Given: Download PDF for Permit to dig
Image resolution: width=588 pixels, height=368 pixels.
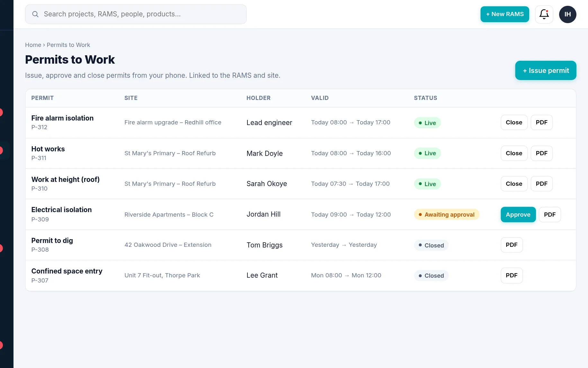Looking at the screenshot, I should click(512, 245).
